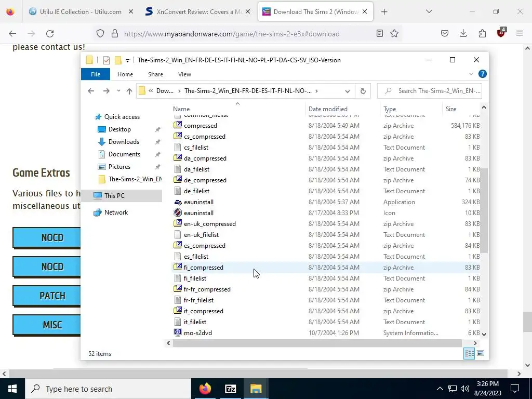532x399 pixels.
Task: Click the uBlock Origin extension icon
Action: pyautogui.click(x=501, y=33)
